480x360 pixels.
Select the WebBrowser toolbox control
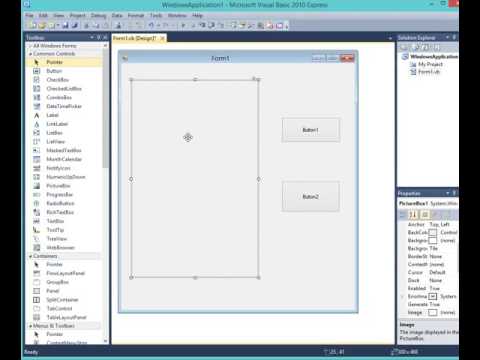click(63, 248)
